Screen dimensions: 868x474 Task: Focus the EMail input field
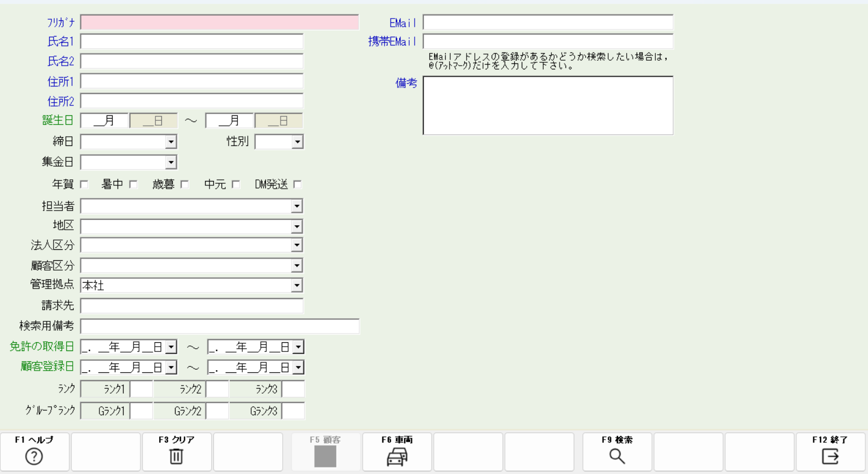tap(547, 22)
